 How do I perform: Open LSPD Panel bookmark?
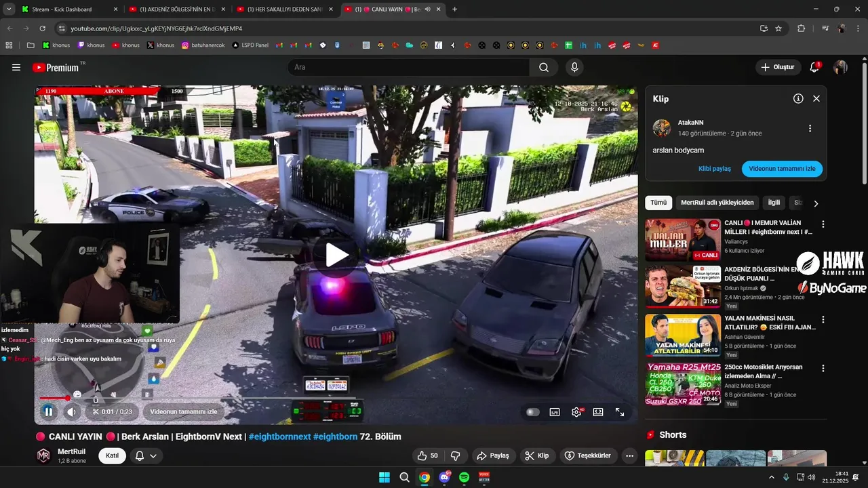[250, 45]
